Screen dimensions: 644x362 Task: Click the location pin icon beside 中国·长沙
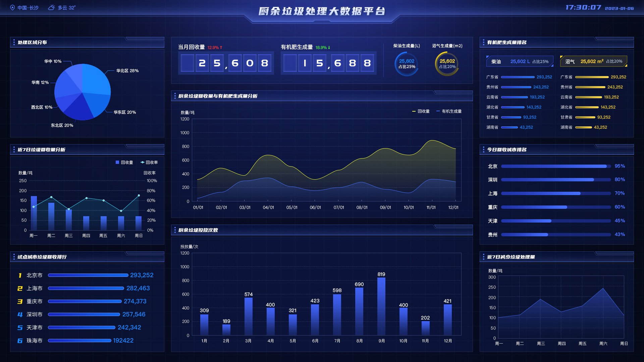coord(12,8)
